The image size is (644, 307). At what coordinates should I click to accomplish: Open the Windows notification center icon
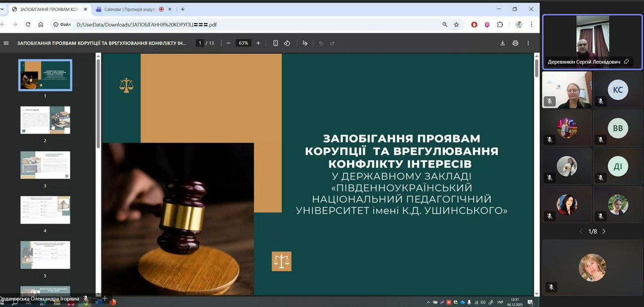[530, 302]
